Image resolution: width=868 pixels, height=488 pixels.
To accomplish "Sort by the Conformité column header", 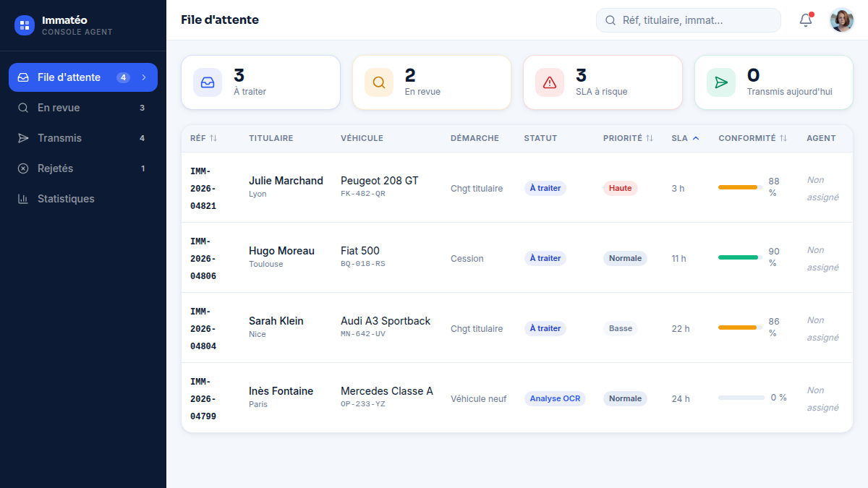I will 752,138.
